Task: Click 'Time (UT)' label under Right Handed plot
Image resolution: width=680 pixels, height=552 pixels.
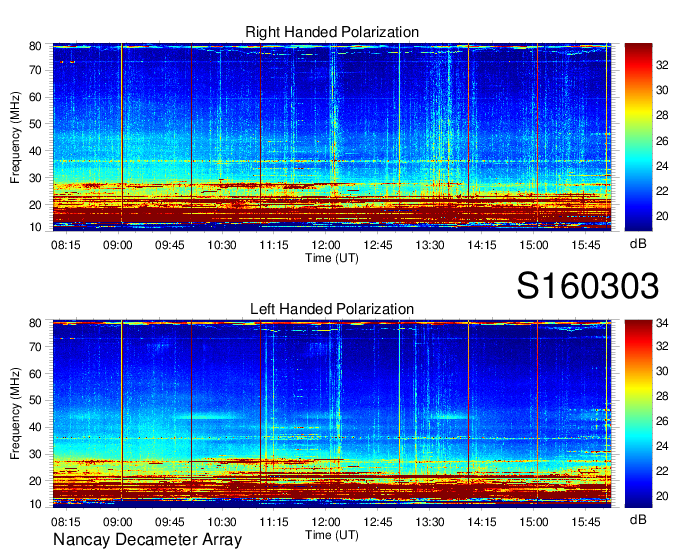Action: tap(332, 258)
